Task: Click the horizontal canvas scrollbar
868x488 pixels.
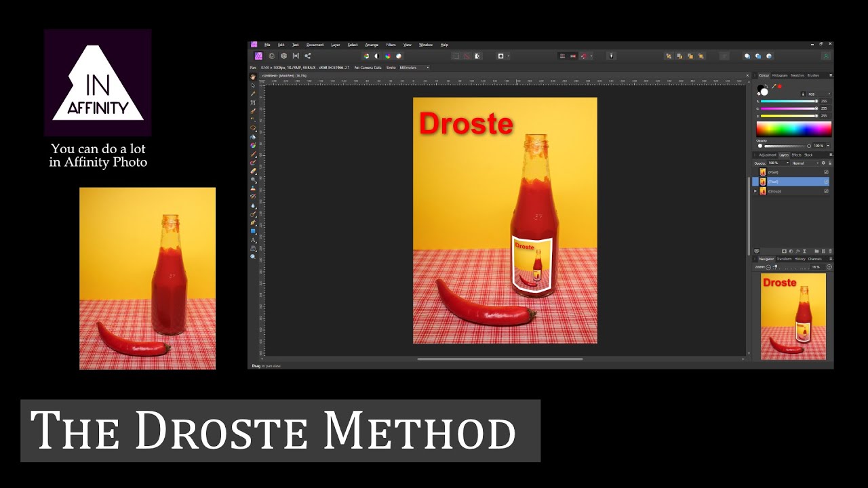Action: pos(500,359)
